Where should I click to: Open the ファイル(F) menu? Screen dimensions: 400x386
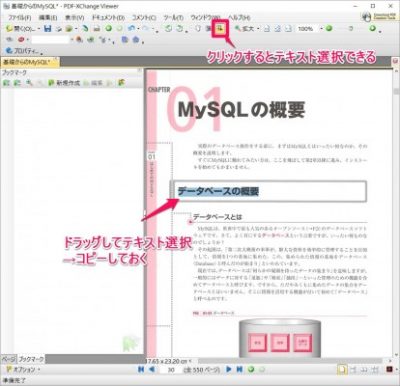tap(20, 17)
